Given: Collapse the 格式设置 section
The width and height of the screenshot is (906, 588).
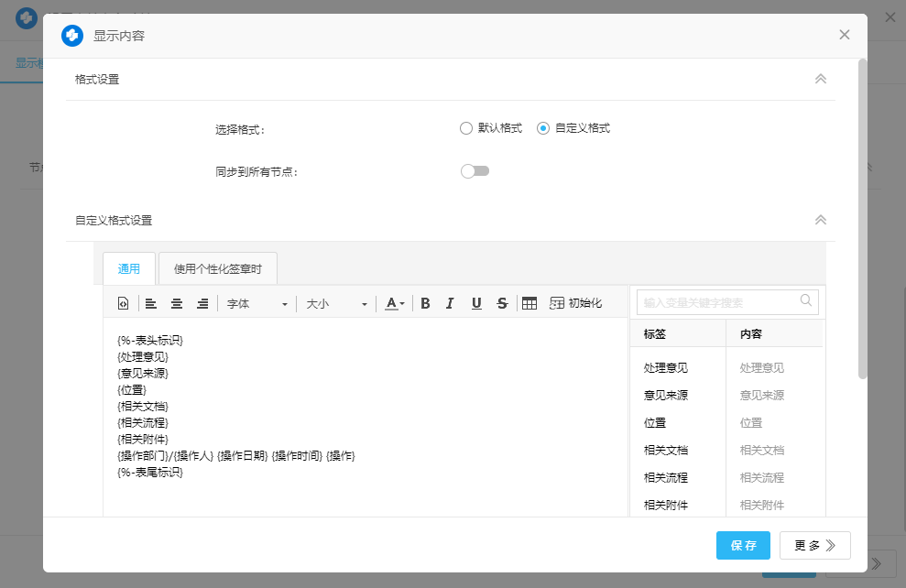Looking at the screenshot, I should click(x=821, y=80).
